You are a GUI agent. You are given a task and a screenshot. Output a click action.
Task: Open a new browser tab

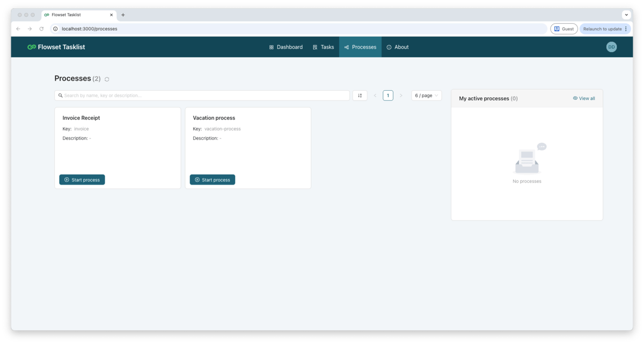pyautogui.click(x=123, y=15)
